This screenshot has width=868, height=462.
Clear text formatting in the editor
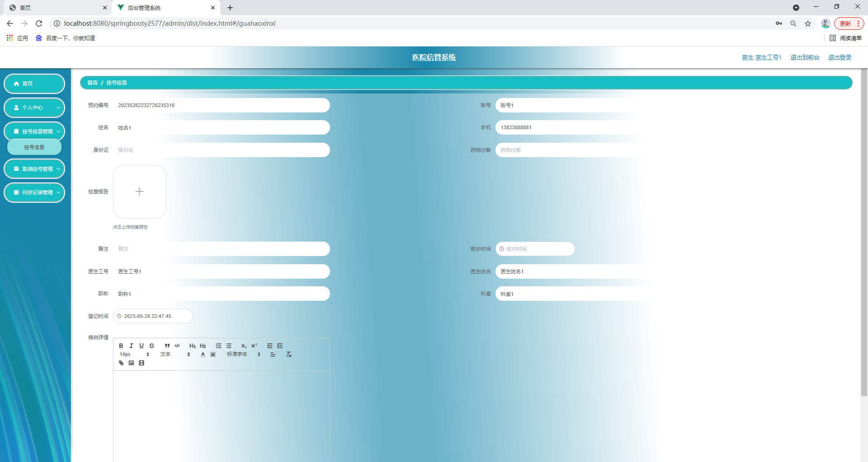pos(288,355)
